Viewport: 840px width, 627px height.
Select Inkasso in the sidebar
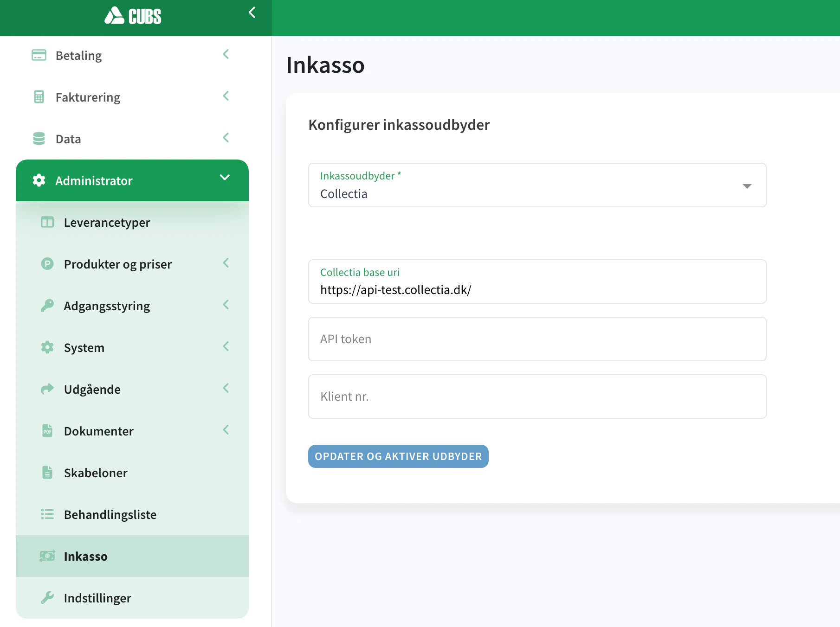pyautogui.click(x=86, y=556)
